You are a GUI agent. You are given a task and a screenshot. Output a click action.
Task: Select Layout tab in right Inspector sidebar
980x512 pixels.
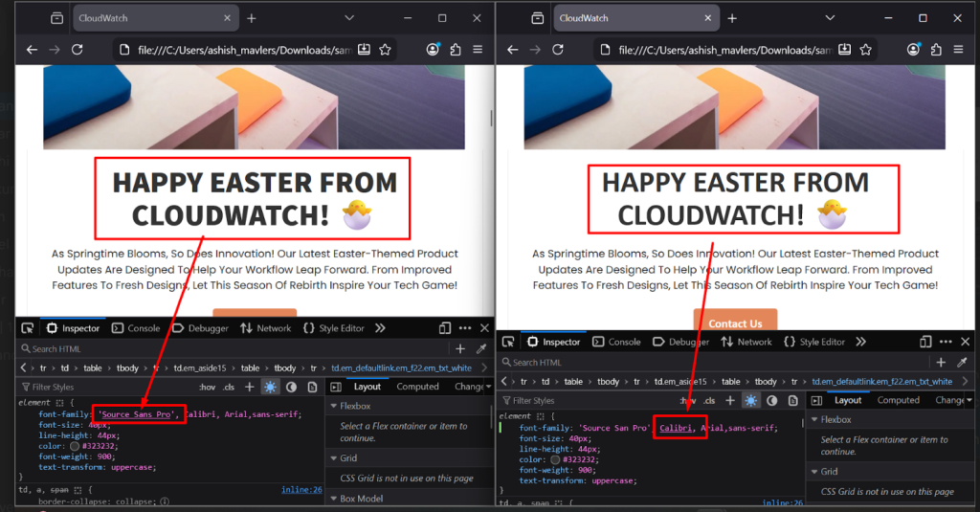[x=848, y=400]
